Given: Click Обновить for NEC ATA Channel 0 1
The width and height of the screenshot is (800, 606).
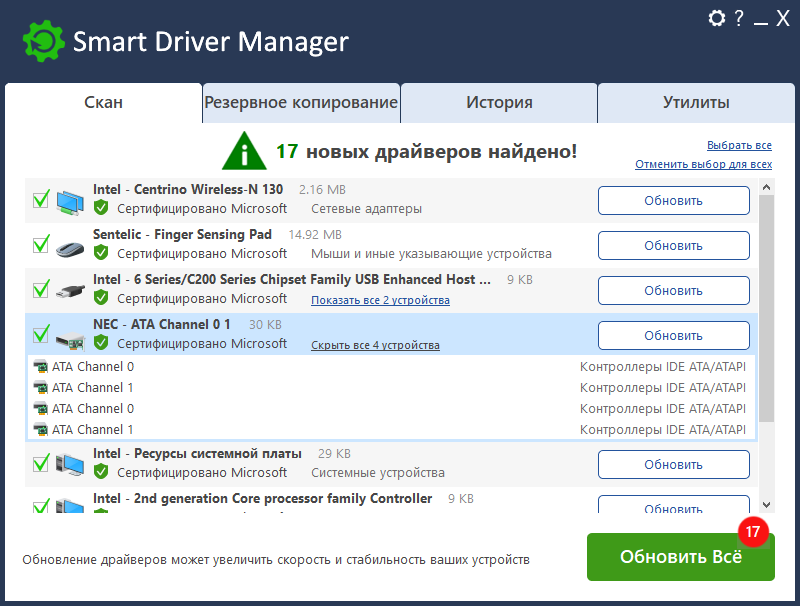Looking at the screenshot, I should click(673, 336).
